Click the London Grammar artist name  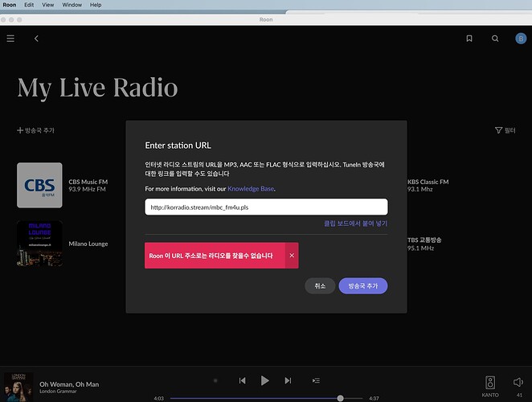[58, 392]
